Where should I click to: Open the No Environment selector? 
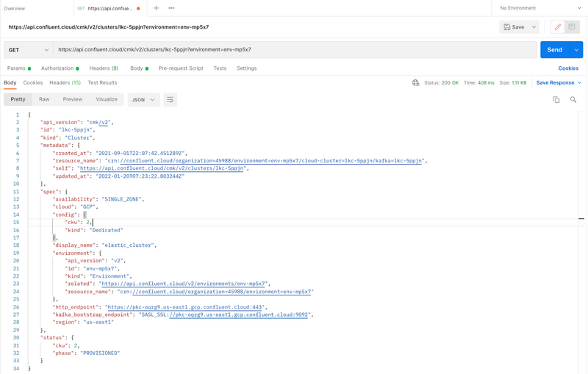(539, 8)
